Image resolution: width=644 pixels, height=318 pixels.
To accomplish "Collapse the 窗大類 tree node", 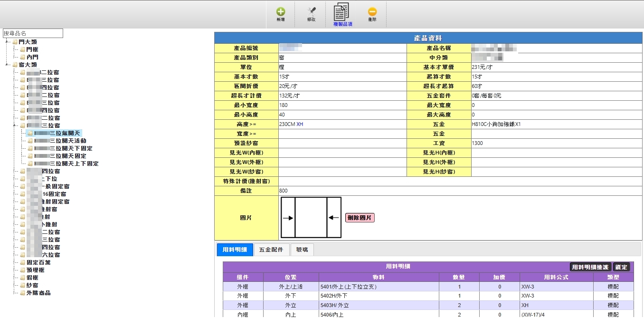I will pos(7,65).
